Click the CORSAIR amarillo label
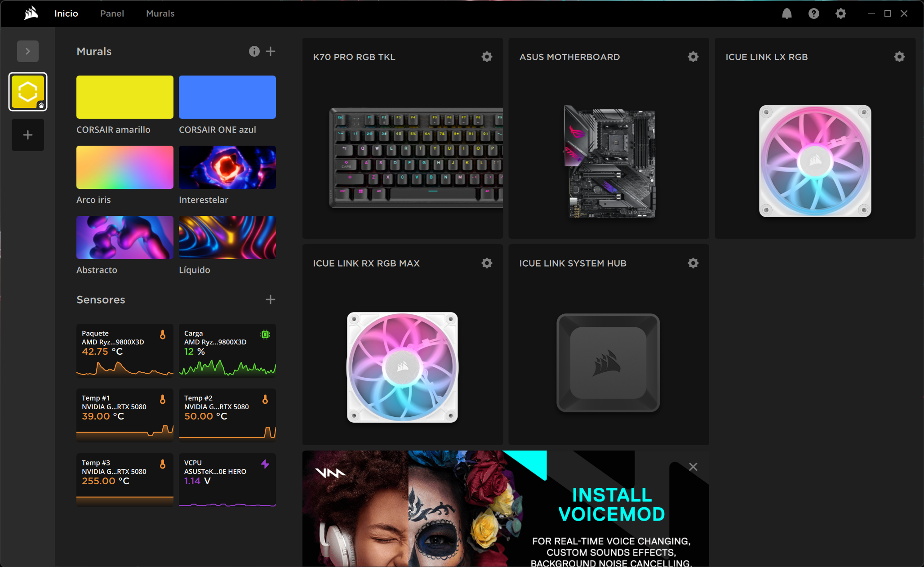The image size is (924, 567). (x=113, y=129)
